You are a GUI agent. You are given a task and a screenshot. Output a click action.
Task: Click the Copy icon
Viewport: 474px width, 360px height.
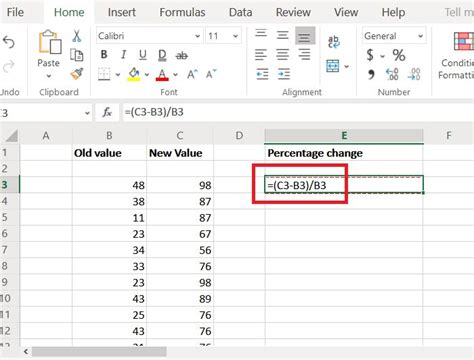pos(77,55)
